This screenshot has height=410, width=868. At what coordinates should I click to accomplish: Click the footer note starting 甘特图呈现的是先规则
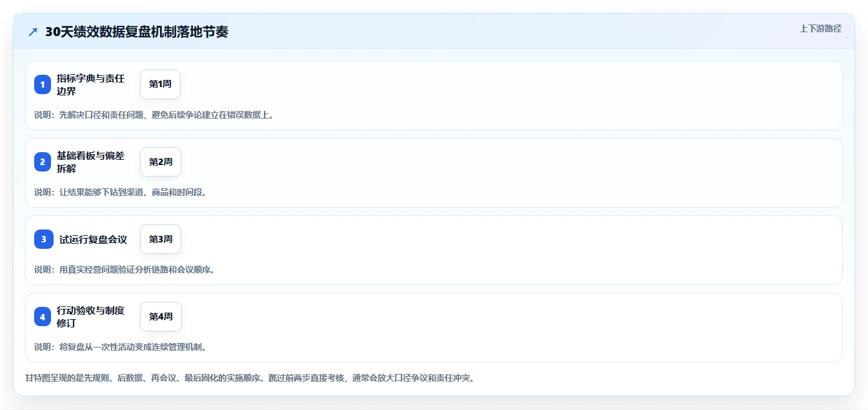pos(251,378)
